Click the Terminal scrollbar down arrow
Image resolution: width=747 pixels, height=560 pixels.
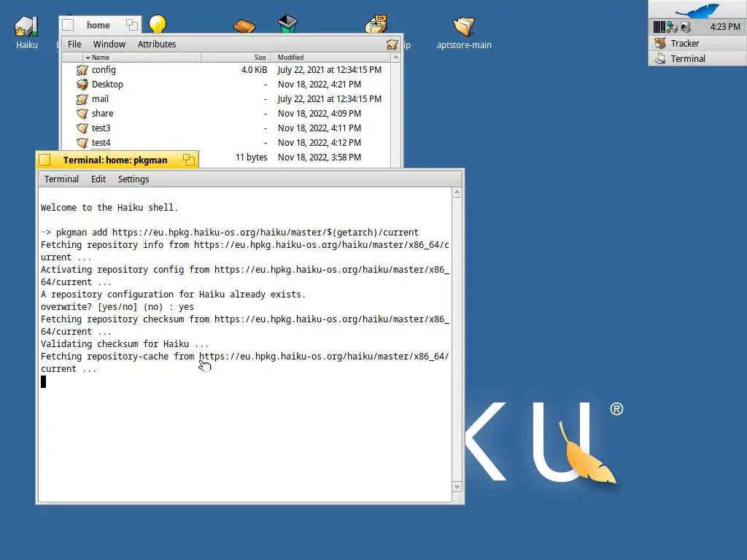coord(457,486)
